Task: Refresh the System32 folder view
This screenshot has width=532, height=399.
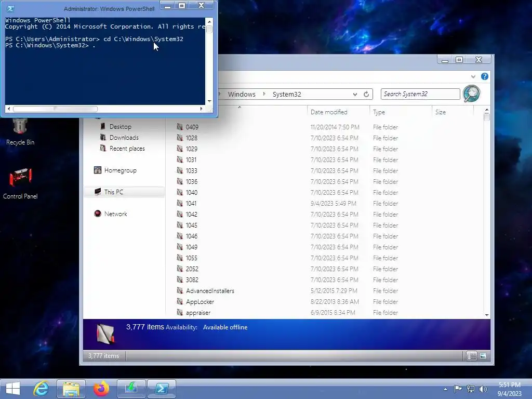Action: 366,95
